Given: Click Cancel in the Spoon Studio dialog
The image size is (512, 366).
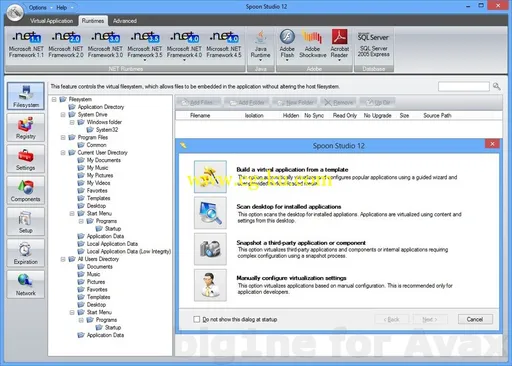Looking at the screenshot, I should tap(475, 319).
